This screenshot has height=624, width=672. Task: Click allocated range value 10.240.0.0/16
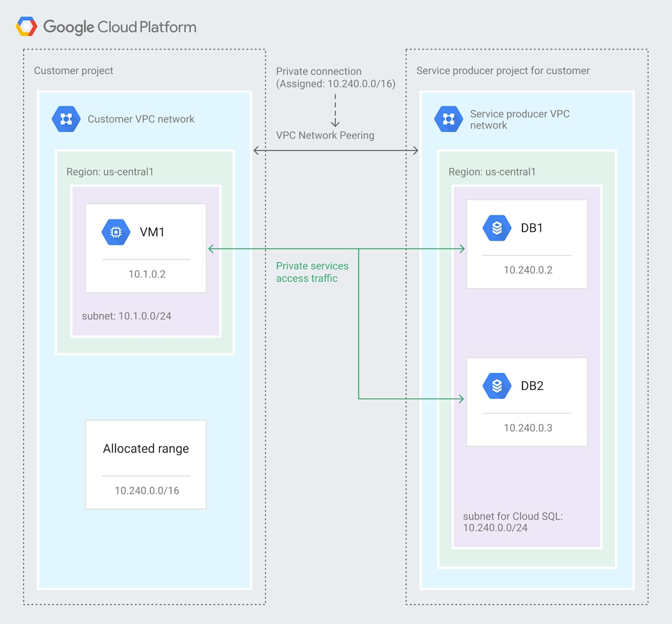click(147, 491)
